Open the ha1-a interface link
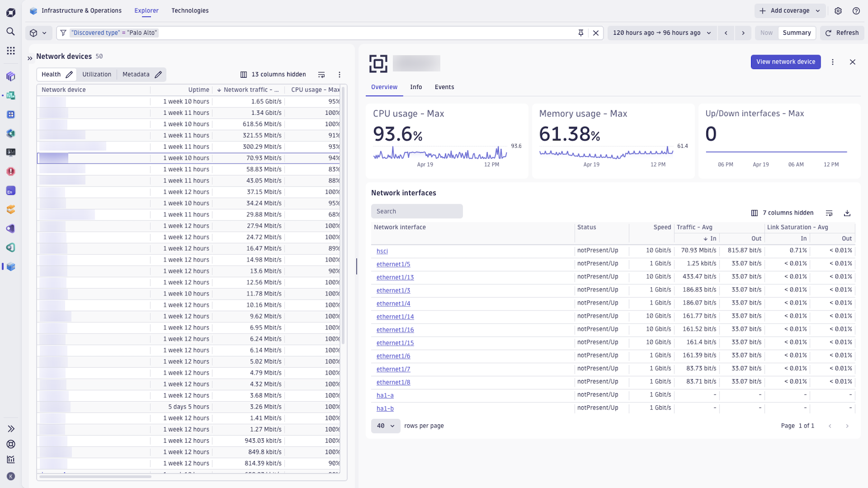This screenshot has width=868, height=488. [385, 395]
